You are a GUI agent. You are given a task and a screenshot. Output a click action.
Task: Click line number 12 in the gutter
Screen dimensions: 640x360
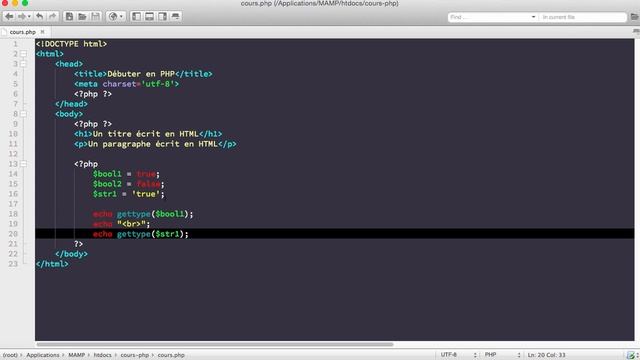[x=13, y=154]
